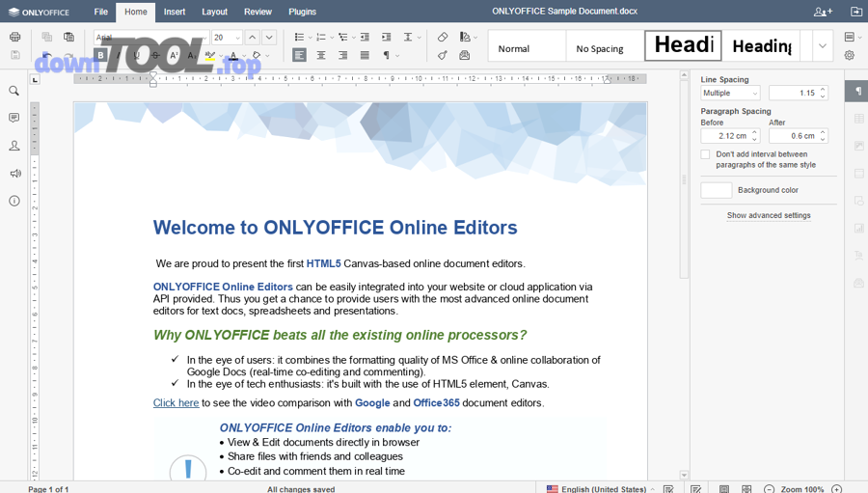
Task: Click the Zoom out minus button
Action: pos(769,489)
